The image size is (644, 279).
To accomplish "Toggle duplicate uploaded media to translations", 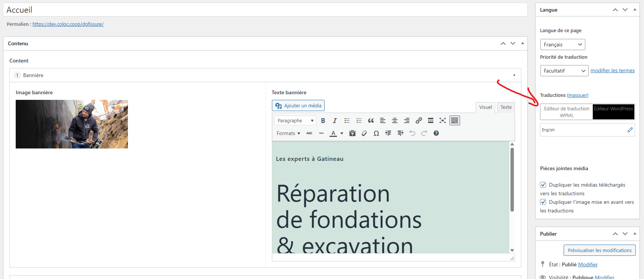I will coord(543,185).
